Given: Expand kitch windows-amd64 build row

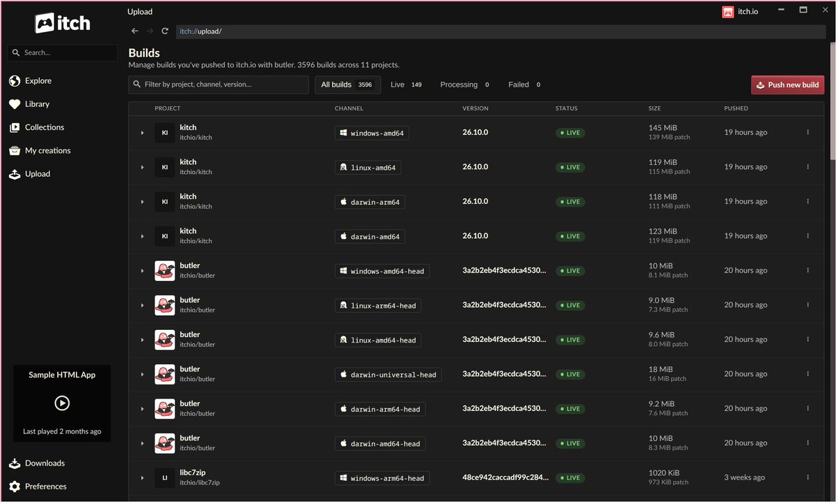Looking at the screenshot, I should coord(142,133).
